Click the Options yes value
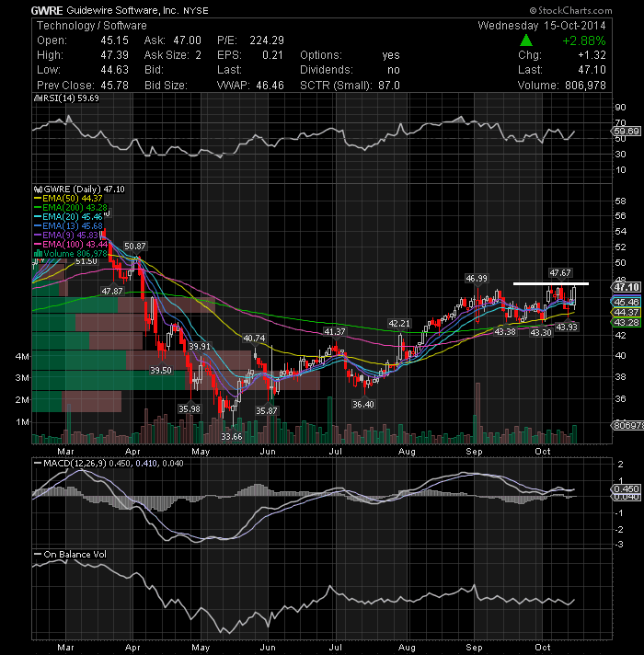Image resolution: width=644 pixels, height=655 pixels. pos(390,55)
